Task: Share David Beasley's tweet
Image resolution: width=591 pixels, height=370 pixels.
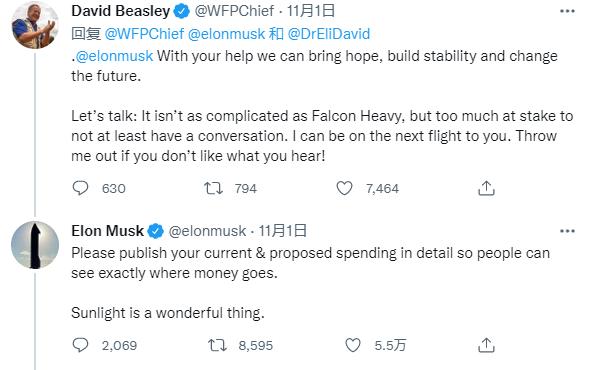Action: pyautogui.click(x=486, y=188)
